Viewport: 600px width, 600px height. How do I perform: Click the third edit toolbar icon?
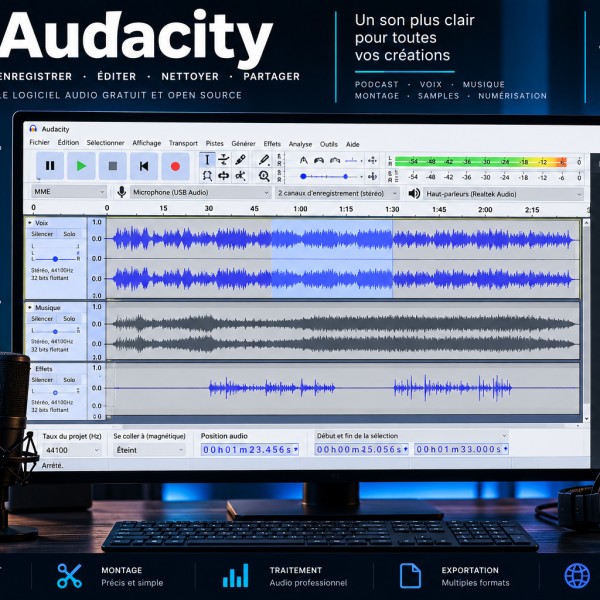point(335,160)
